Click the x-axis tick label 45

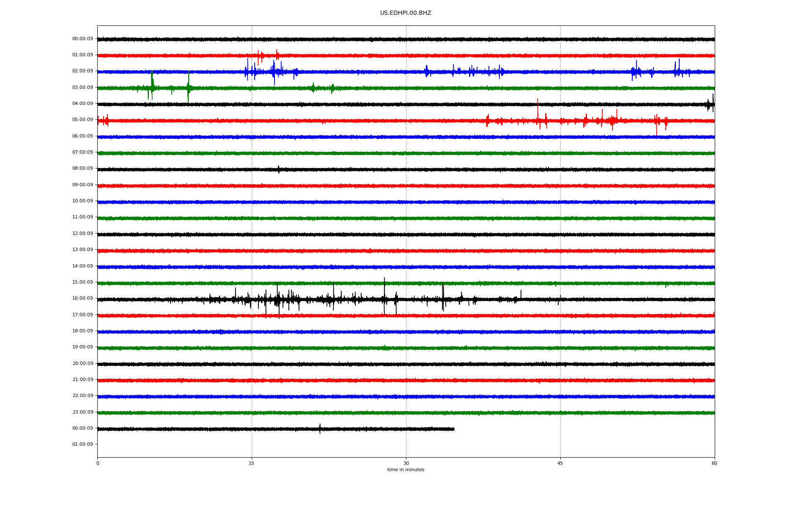pyautogui.click(x=560, y=463)
